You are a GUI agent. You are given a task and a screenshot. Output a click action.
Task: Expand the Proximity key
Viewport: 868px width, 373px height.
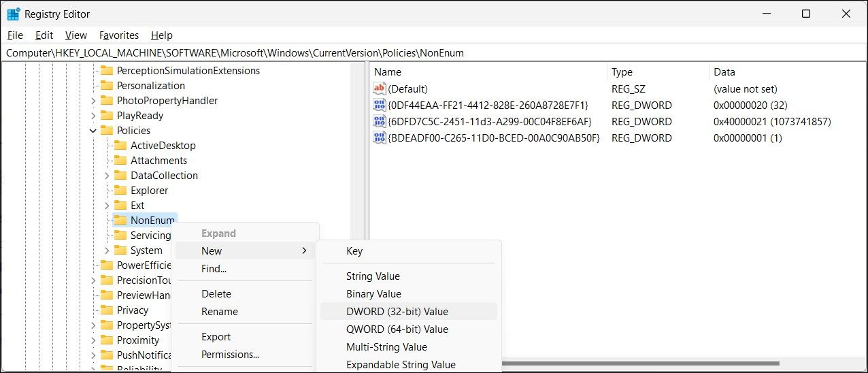[93, 340]
